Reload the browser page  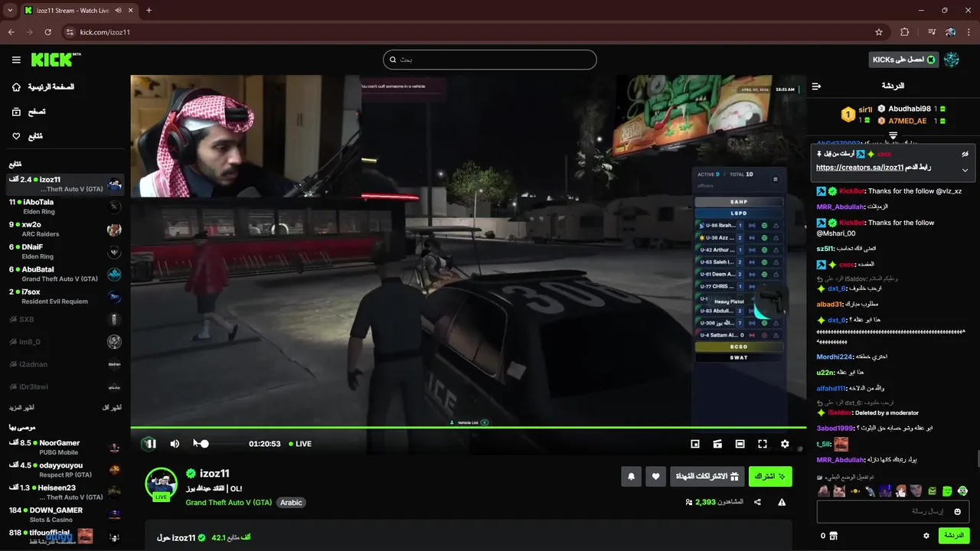47,32
